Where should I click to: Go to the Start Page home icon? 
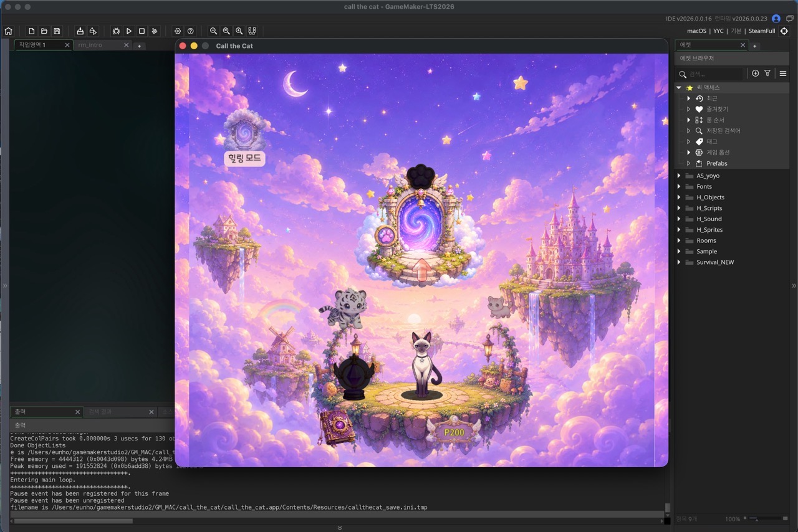click(8, 31)
